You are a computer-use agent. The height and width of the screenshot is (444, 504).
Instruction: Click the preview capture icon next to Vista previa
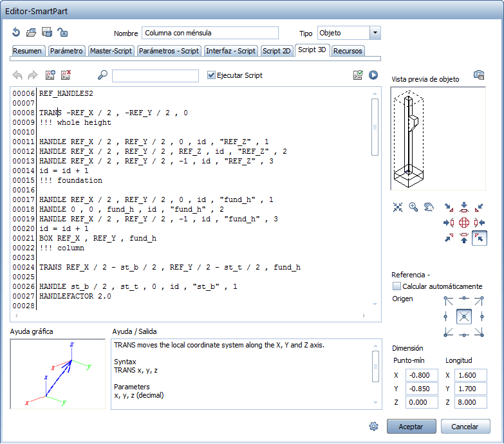coord(479,75)
